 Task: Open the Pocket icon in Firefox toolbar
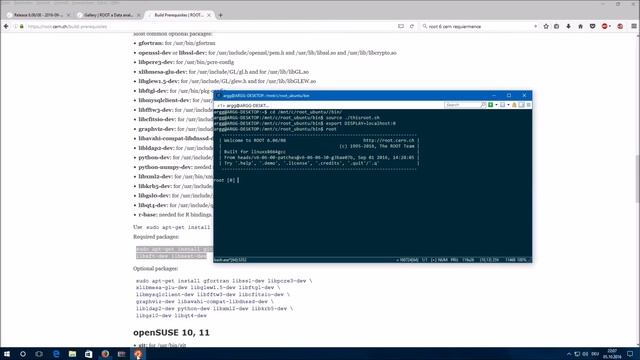click(x=592, y=26)
